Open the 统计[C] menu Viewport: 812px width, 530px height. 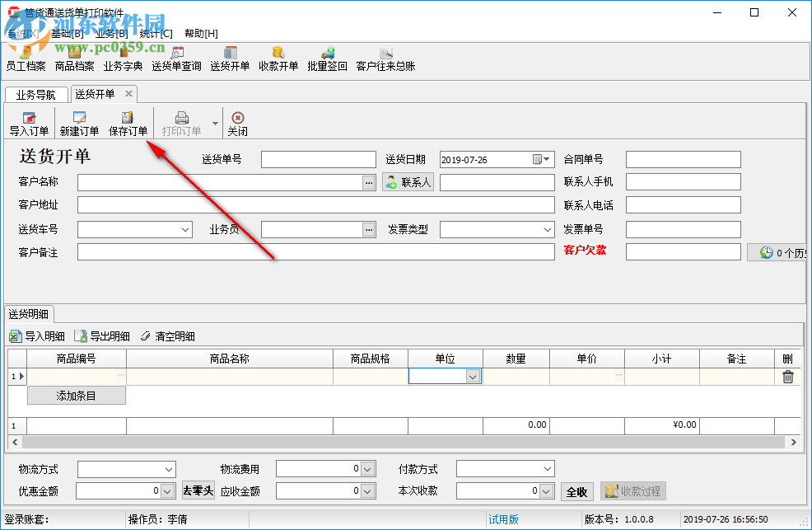tap(156, 34)
